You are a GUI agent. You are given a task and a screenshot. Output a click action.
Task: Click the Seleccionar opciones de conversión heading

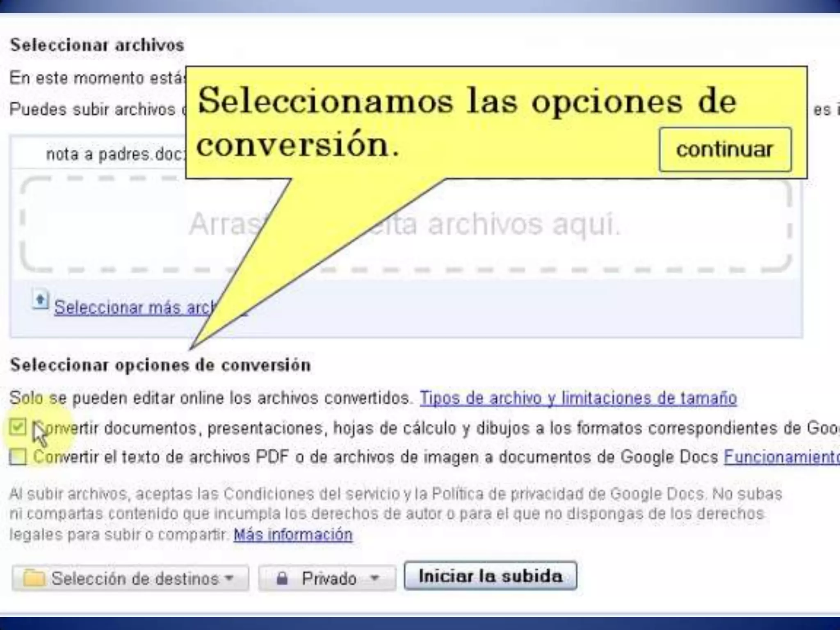pyautogui.click(x=160, y=365)
